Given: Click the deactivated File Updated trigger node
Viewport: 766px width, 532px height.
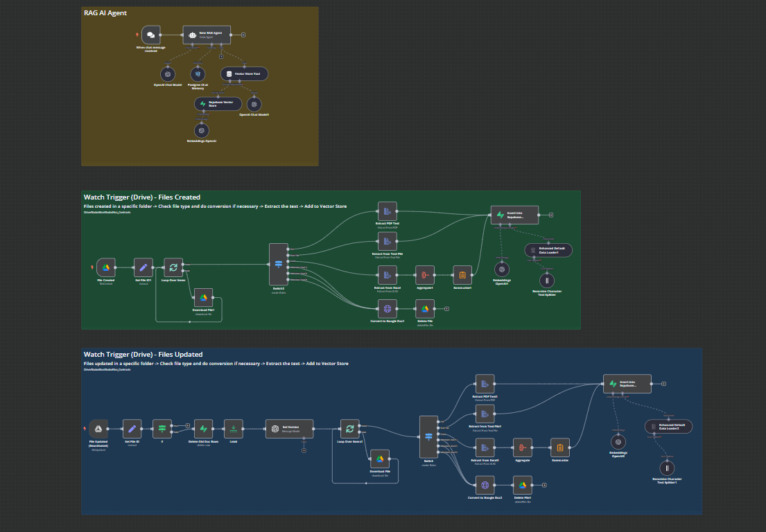Looking at the screenshot, I should (98, 429).
